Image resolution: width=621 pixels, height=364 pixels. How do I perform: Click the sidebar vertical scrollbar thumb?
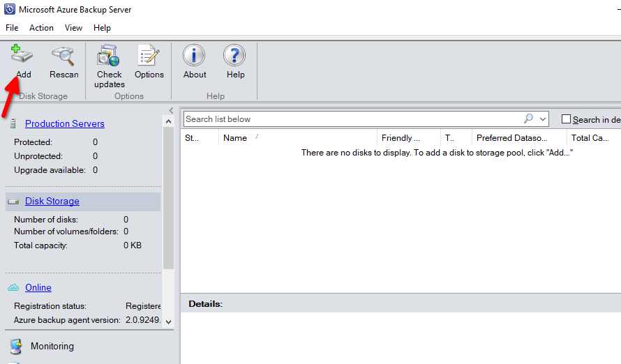168,198
